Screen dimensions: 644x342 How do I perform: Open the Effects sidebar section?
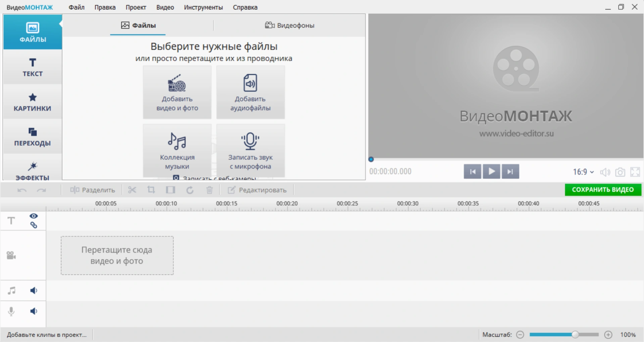tap(33, 170)
